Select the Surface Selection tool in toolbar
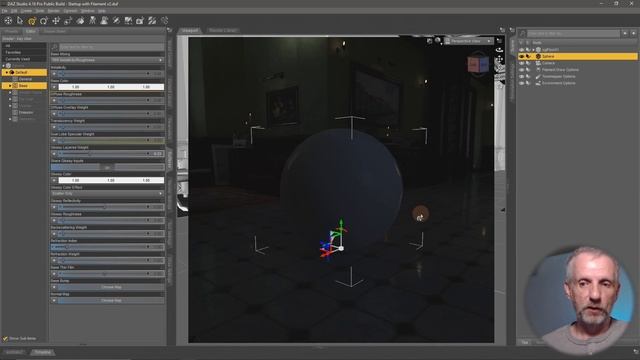 click(x=80, y=20)
